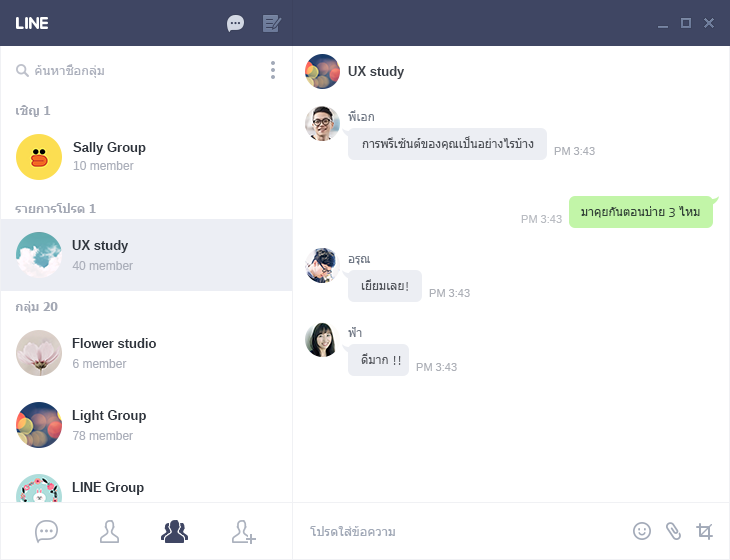Select the Groups tab in bottom bar

pos(174,531)
